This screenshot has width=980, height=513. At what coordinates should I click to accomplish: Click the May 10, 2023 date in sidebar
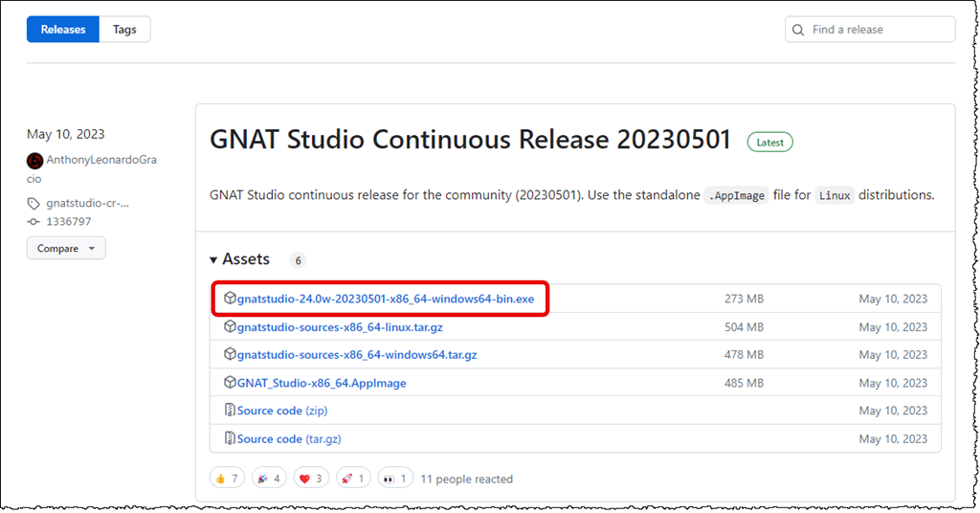point(66,134)
